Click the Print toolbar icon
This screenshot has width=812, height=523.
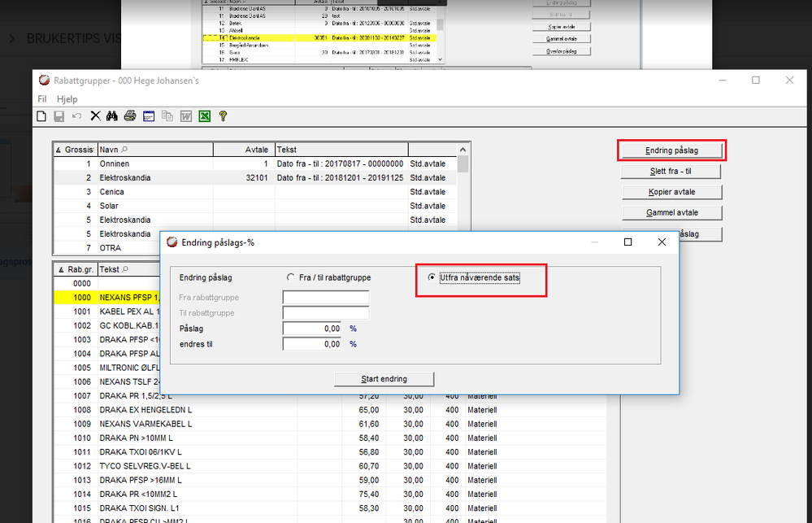point(130,116)
